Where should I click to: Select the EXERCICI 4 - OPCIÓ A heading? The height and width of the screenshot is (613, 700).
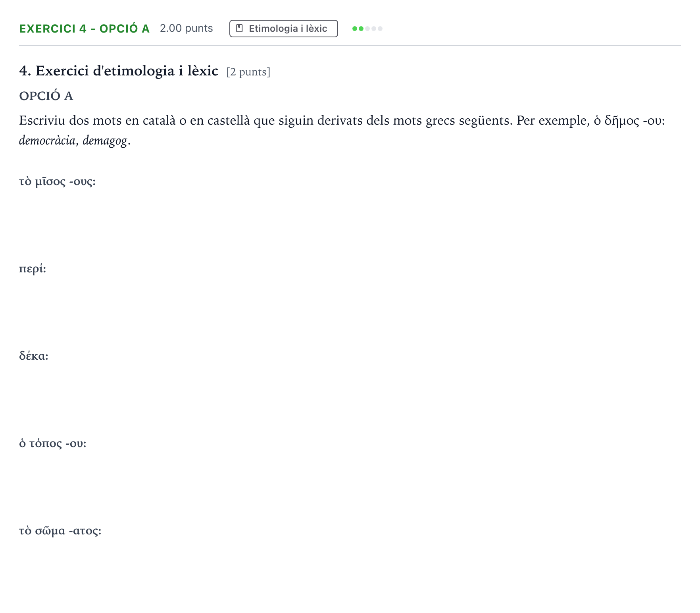coord(85,29)
